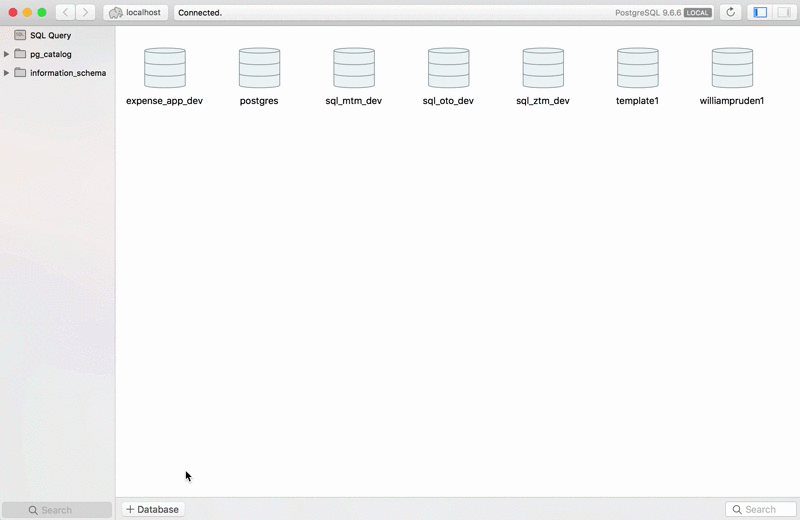
Task: Select the template1 database icon
Action: [638, 68]
